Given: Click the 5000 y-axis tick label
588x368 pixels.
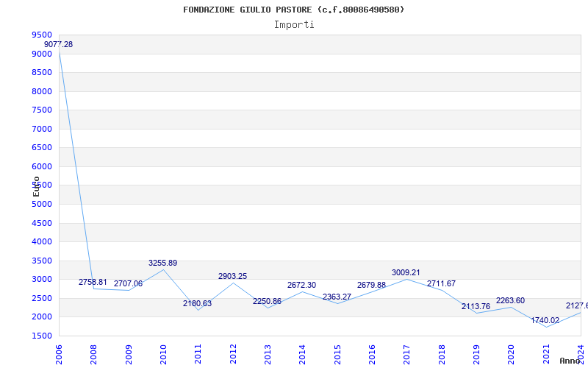Looking at the screenshot, I should coord(42,204).
